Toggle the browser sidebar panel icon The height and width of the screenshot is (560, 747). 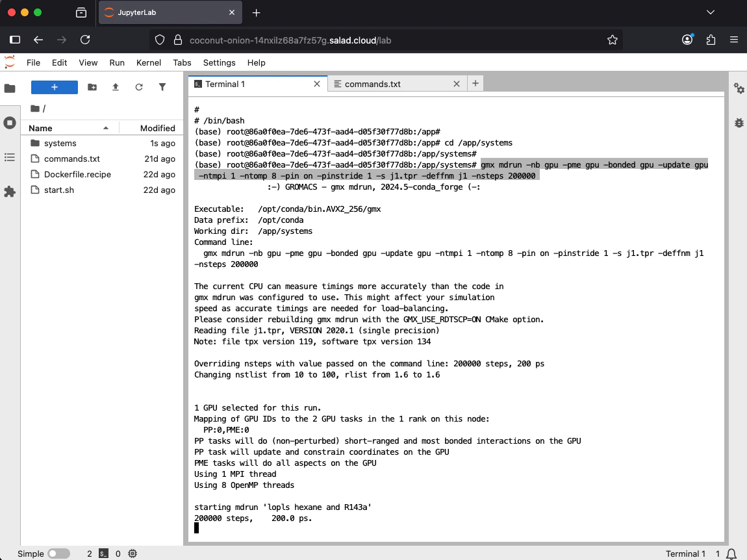tap(15, 40)
